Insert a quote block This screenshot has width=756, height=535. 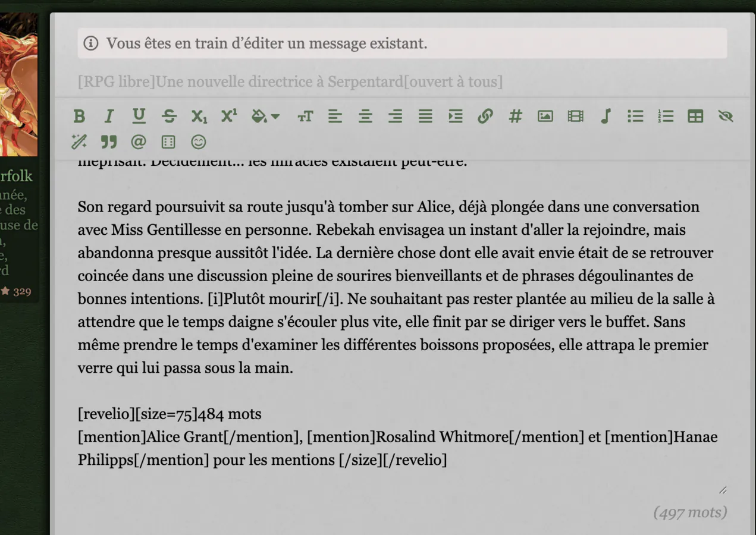tap(109, 142)
